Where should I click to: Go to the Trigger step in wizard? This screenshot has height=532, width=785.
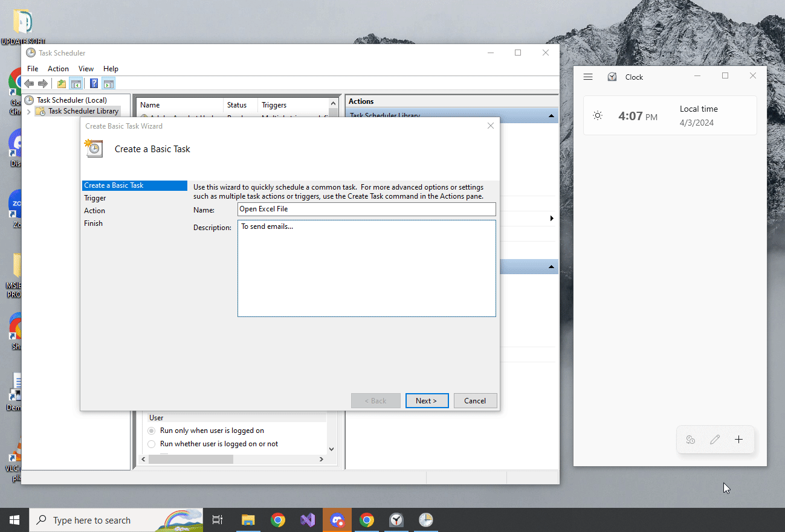point(95,198)
